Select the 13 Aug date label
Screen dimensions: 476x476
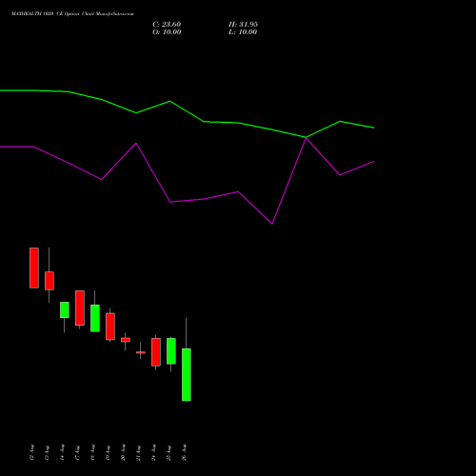click(47, 452)
